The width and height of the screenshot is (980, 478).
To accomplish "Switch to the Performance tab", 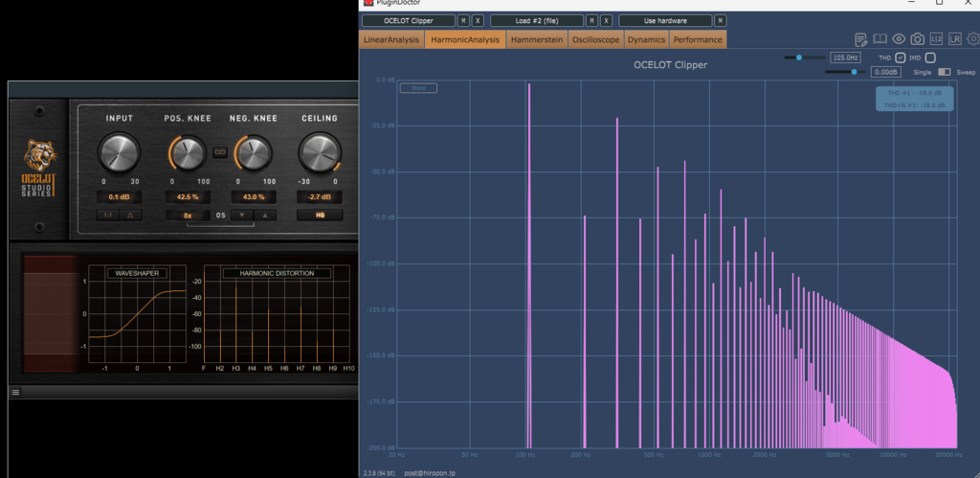I will click(698, 39).
